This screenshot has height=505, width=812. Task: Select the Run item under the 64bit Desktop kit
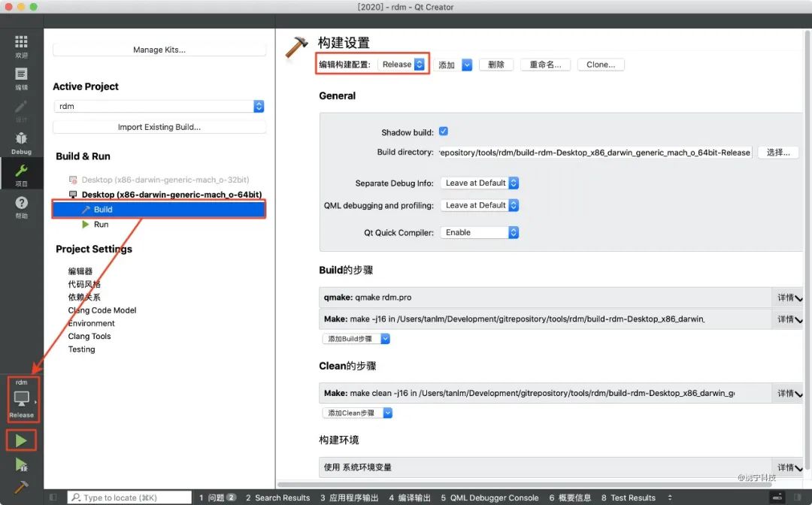pyautogui.click(x=101, y=224)
